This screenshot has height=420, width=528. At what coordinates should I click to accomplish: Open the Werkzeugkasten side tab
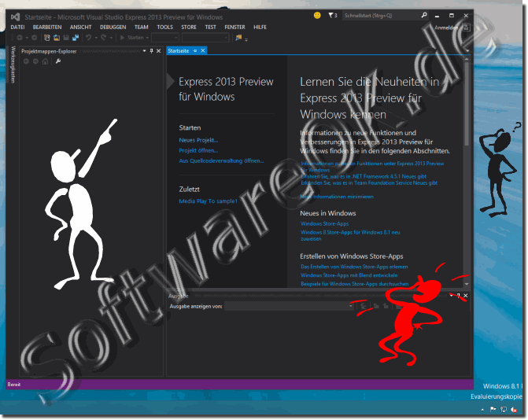click(x=13, y=64)
